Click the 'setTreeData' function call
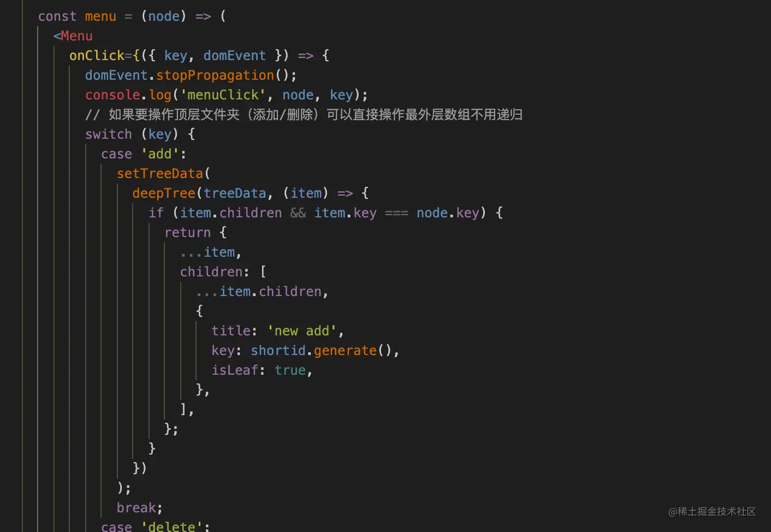This screenshot has height=532, width=771. [160, 174]
